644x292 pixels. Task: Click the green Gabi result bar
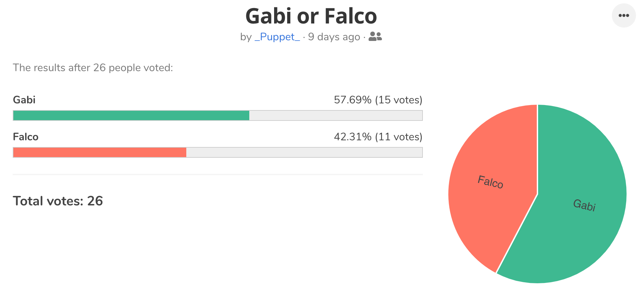[131, 115]
